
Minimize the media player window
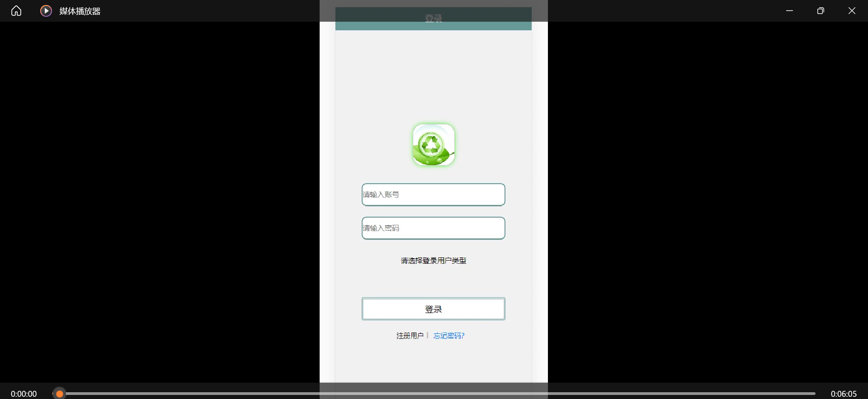[x=790, y=11]
